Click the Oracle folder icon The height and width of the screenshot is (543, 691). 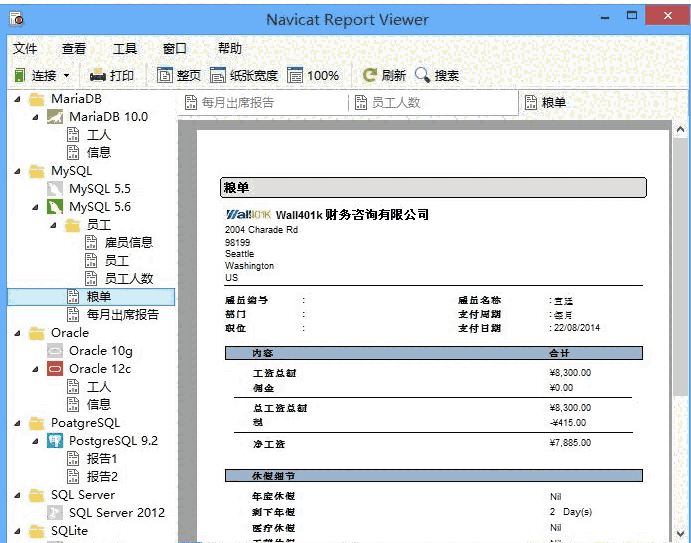pos(37,333)
